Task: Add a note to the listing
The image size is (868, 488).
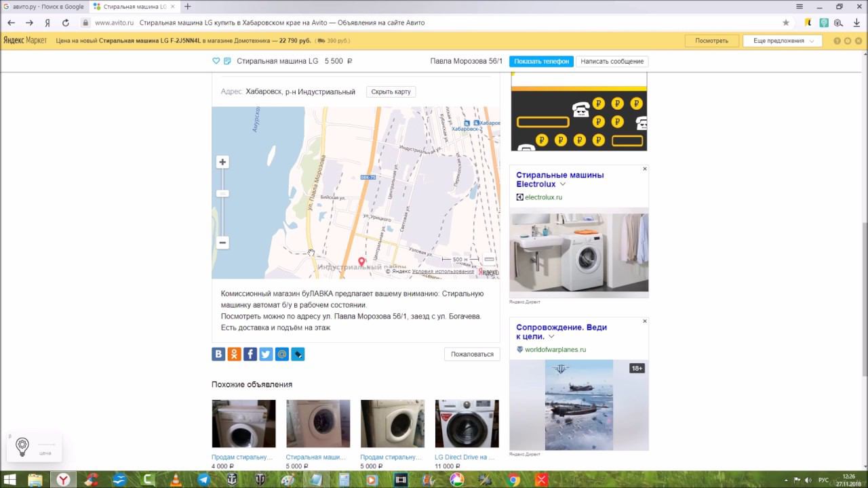Action: pos(227,61)
